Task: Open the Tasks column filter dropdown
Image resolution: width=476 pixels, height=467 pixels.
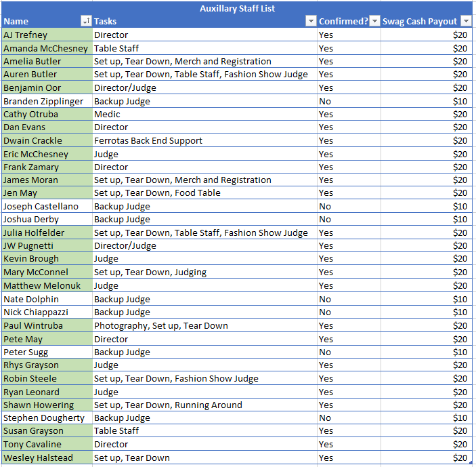Action: (311, 21)
